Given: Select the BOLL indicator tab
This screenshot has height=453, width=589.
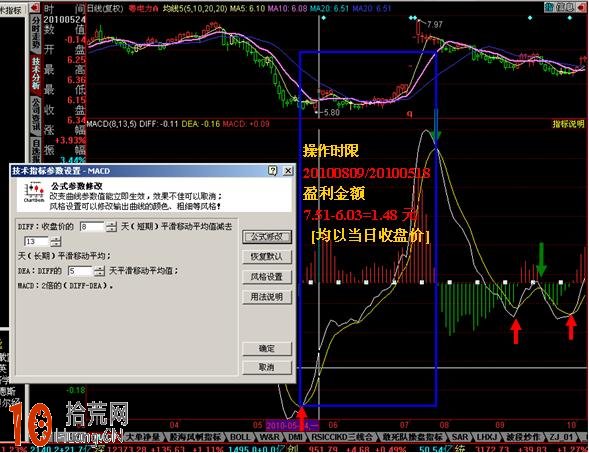Looking at the screenshot, I should tap(240, 437).
